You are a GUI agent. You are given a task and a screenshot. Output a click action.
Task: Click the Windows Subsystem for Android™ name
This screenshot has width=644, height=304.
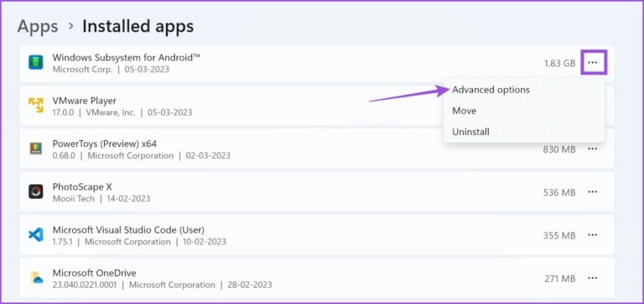click(127, 58)
